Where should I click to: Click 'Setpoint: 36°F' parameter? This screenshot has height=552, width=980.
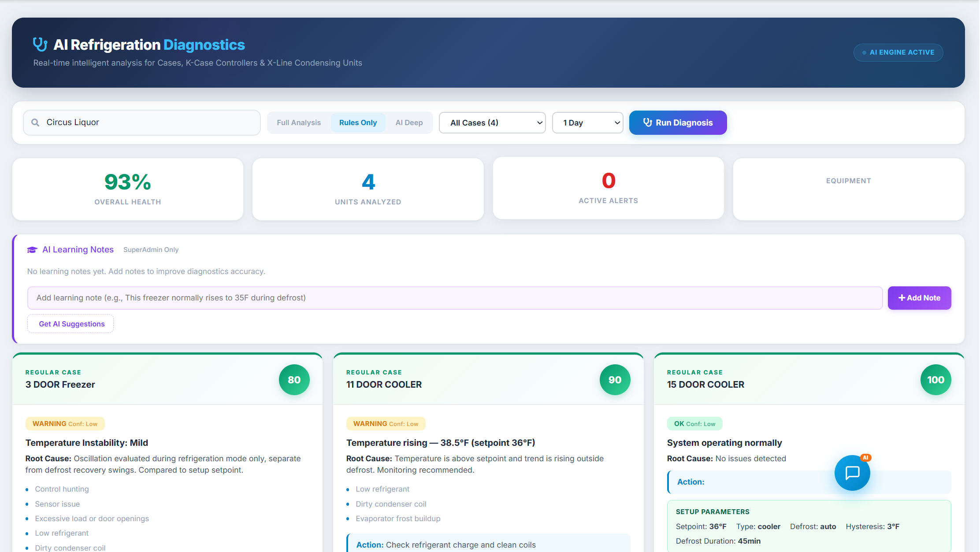click(701, 526)
